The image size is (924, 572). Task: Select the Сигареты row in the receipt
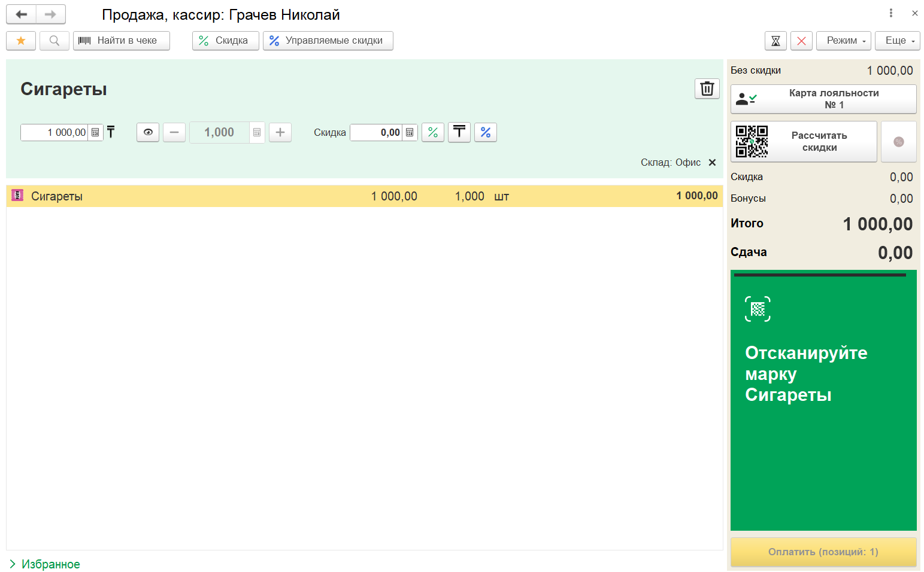[365, 196]
